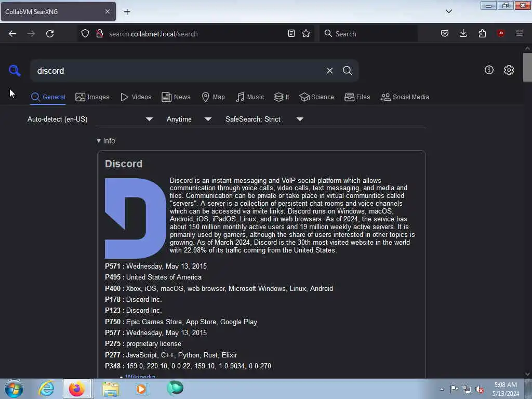Switch to the News search tab
Image resolution: width=532 pixels, height=399 pixels.
click(176, 97)
